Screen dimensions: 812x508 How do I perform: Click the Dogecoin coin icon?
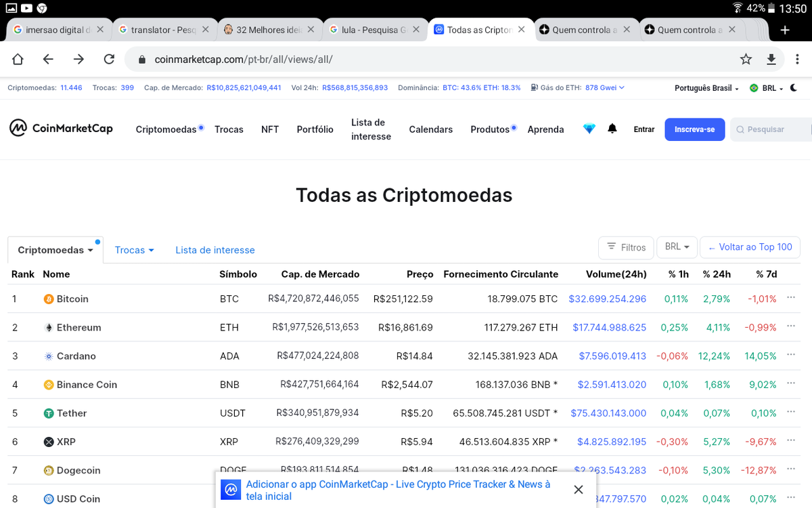coord(49,470)
